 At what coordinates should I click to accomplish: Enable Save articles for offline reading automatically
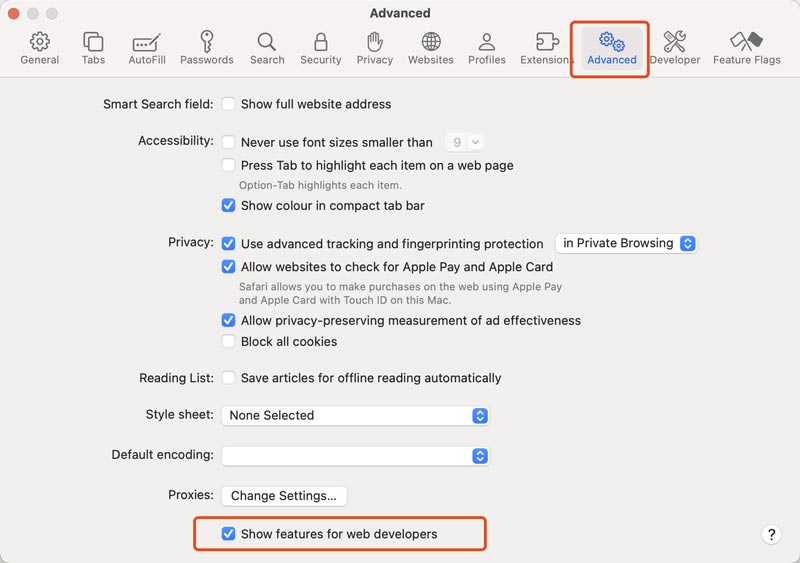[228, 378]
